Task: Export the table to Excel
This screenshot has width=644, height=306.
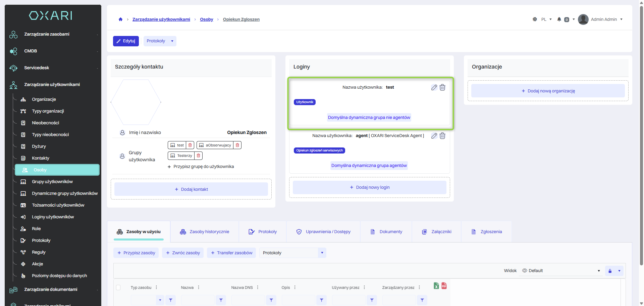Action: point(436,286)
